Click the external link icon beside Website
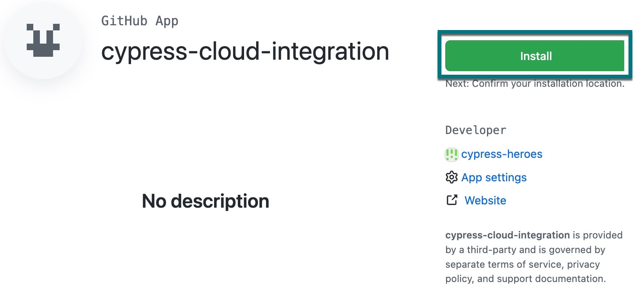The width and height of the screenshot is (644, 293). pyautogui.click(x=452, y=200)
